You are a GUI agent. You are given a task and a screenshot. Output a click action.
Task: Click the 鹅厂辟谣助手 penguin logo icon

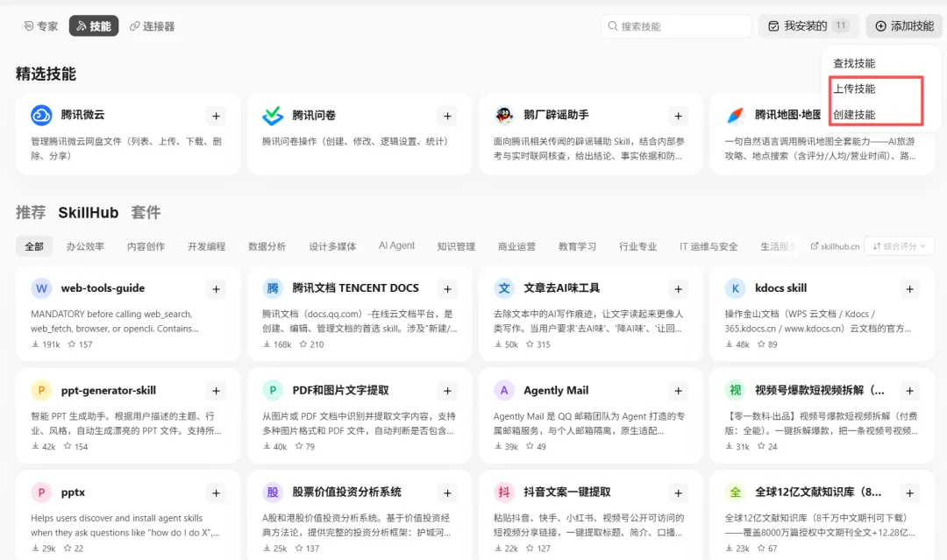tap(503, 115)
